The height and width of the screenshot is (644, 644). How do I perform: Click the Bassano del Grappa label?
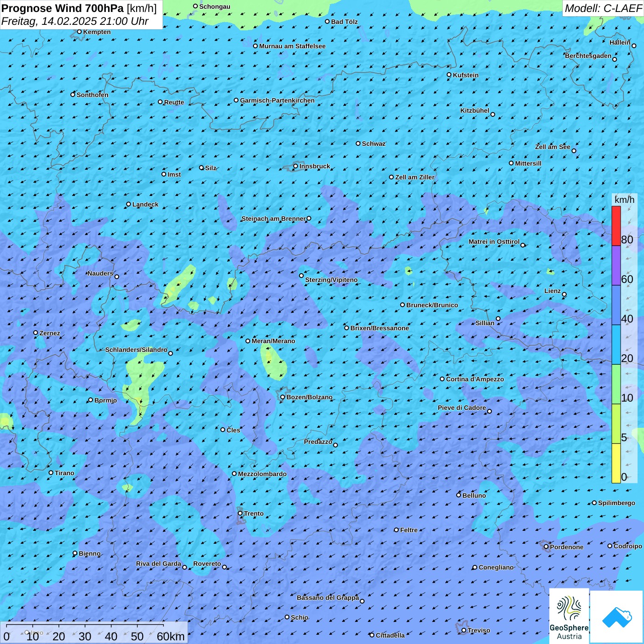(x=328, y=598)
